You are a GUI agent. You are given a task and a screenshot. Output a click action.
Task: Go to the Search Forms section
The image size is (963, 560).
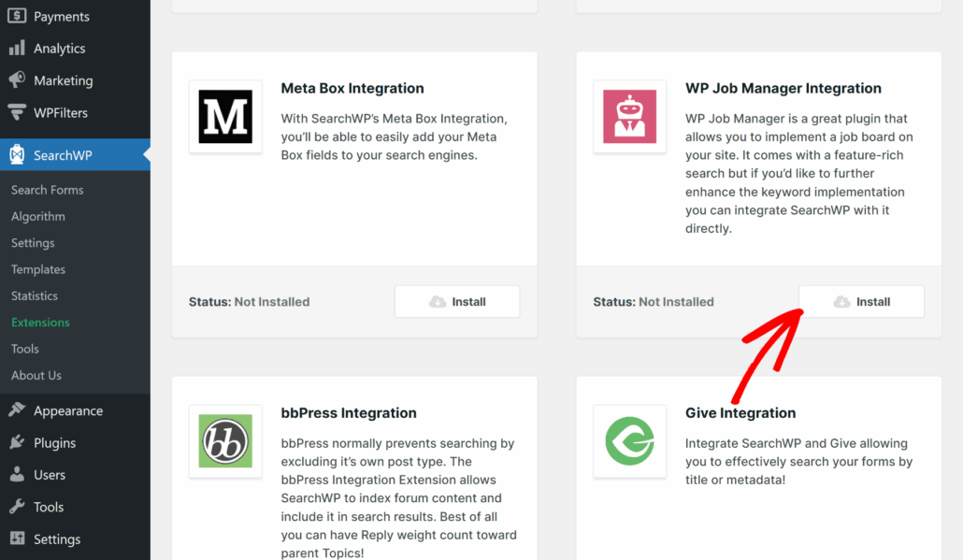(47, 189)
